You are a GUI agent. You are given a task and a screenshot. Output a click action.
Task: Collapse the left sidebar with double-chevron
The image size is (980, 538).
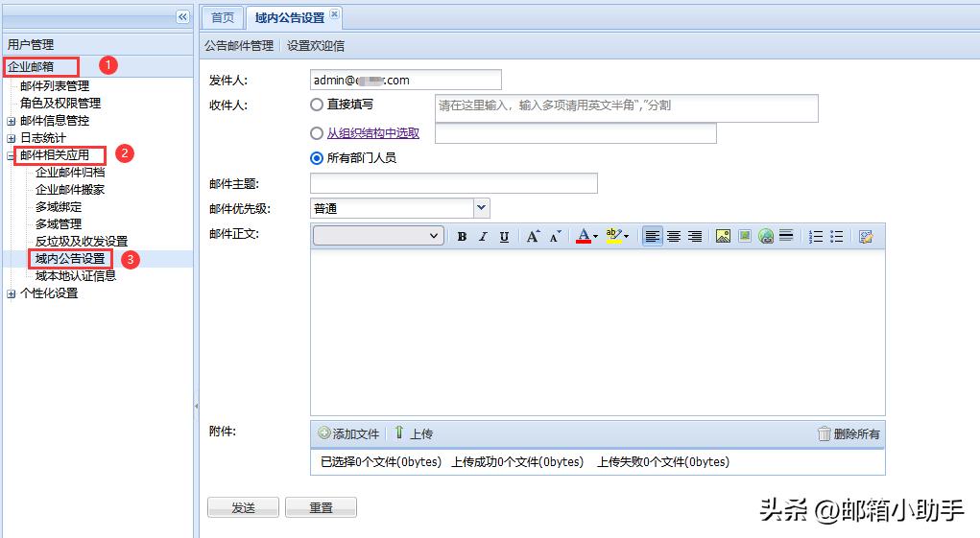[x=182, y=17]
